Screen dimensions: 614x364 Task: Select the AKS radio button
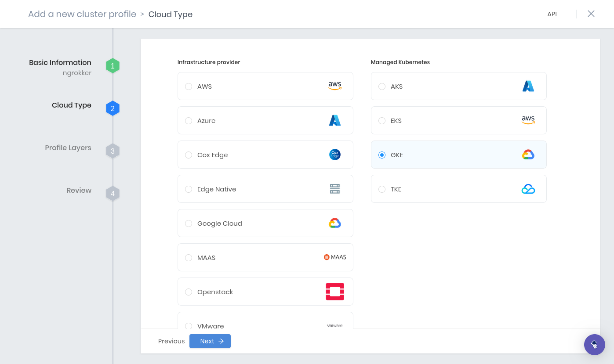point(382,86)
